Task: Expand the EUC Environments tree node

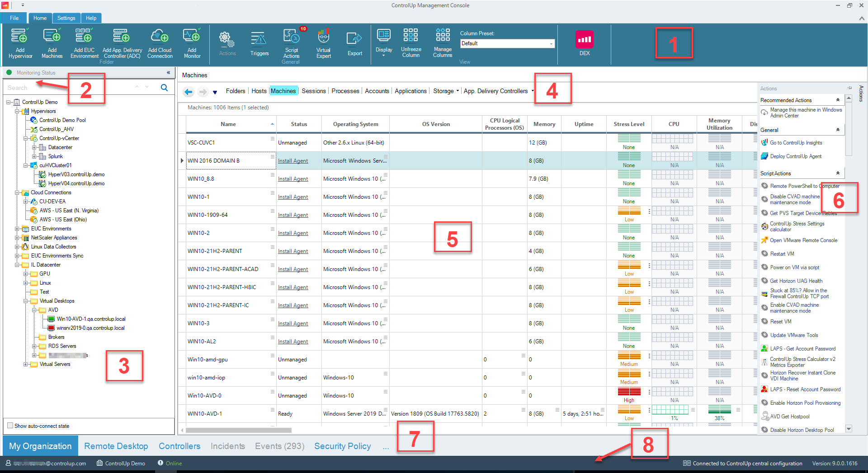Action: click(x=17, y=229)
